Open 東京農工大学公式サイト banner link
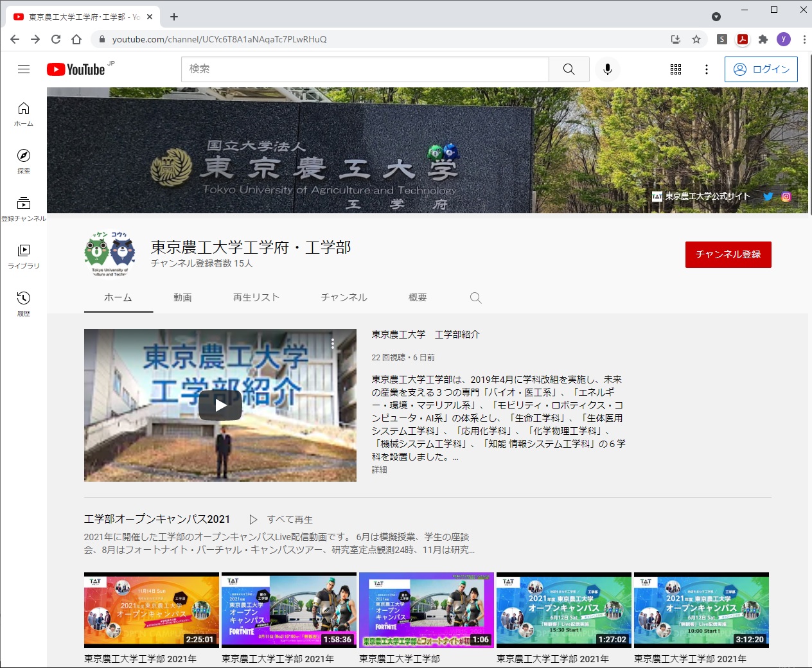812x668 pixels. pyautogui.click(x=702, y=197)
